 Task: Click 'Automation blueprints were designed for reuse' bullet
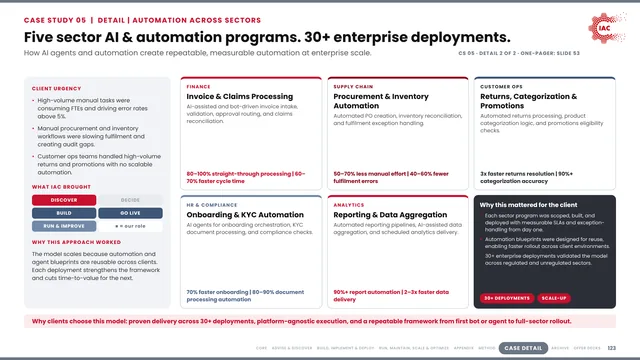point(547,243)
